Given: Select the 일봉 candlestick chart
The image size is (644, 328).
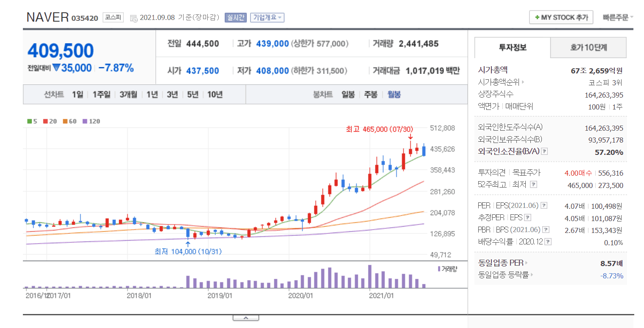Looking at the screenshot, I should click(348, 95).
